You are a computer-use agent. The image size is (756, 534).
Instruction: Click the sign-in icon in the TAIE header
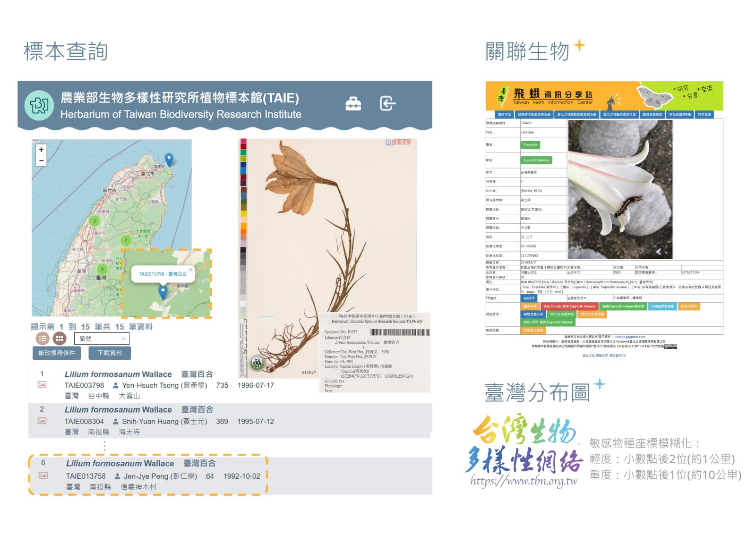click(387, 104)
